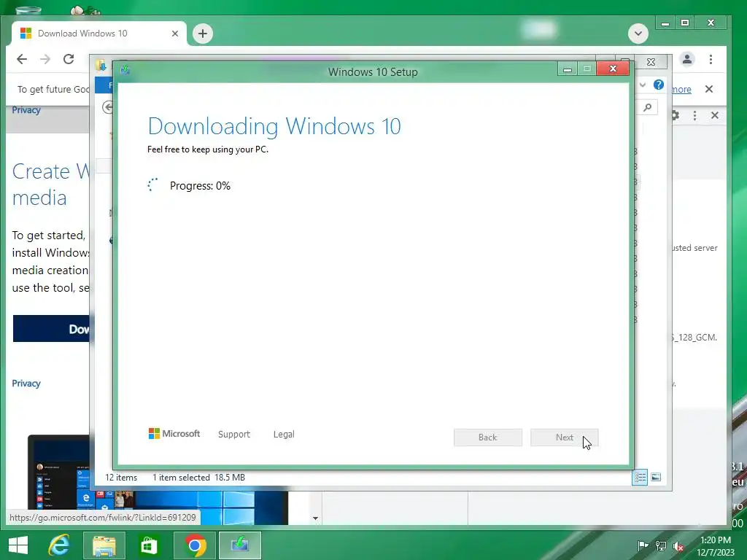Click the Next button in Windows 10 Setup
The width and height of the screenshot is (747, 560).
565,437
